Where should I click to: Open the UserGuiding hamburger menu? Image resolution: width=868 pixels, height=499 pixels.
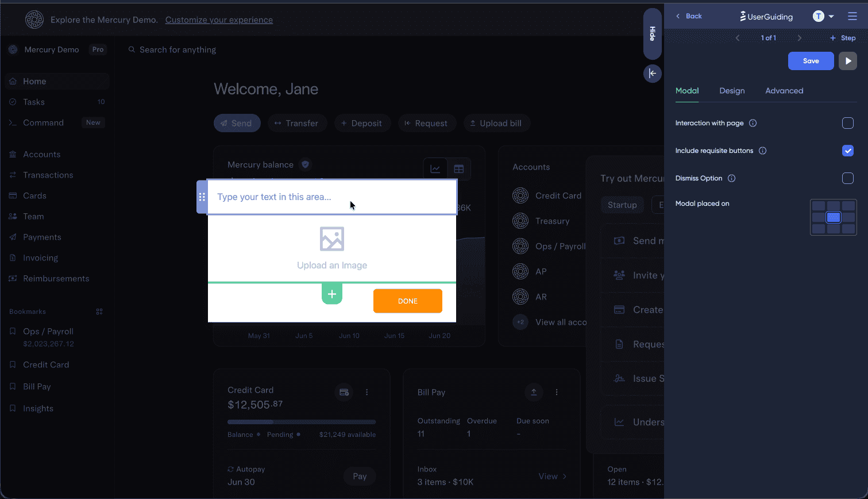(x=852, y=16)
